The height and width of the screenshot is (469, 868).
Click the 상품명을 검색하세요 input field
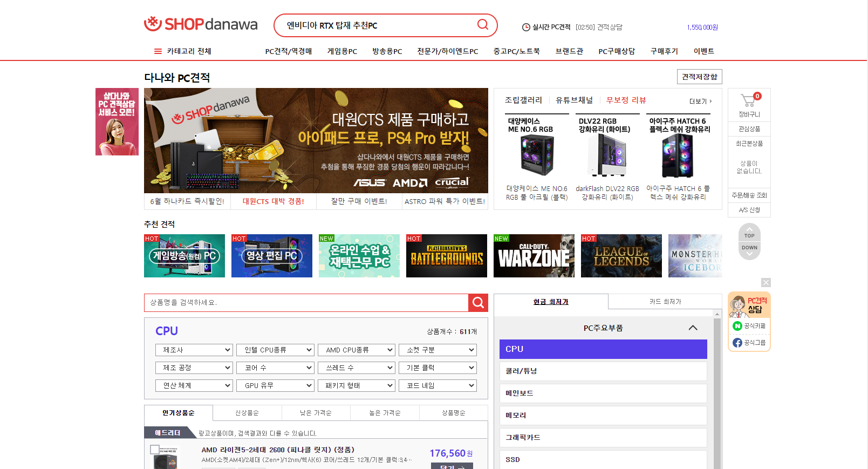click(306, 303)
